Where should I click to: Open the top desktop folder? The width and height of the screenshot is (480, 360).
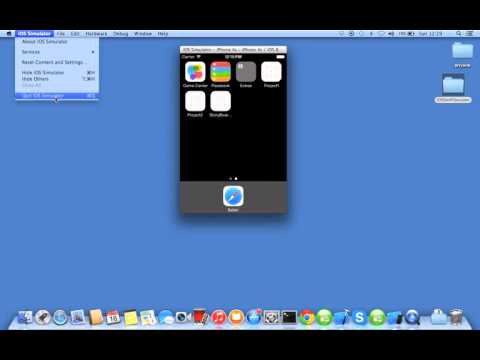coord(462,51)
